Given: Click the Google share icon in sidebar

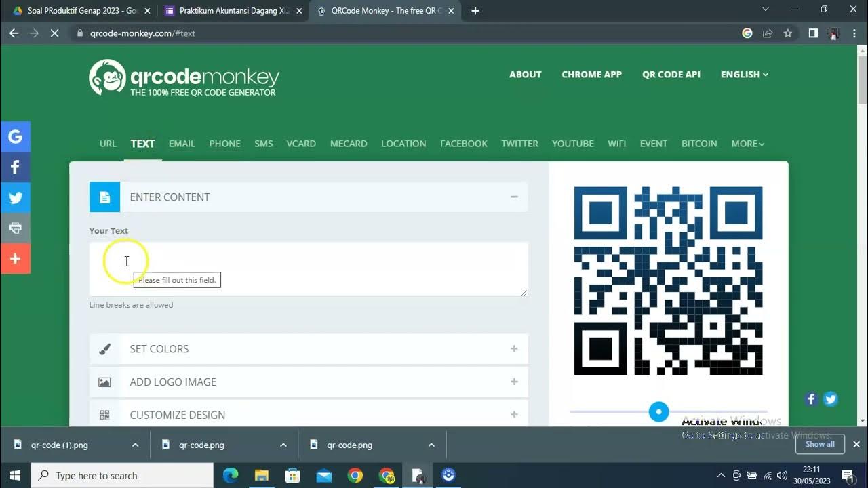Looking at the screenshot, I should [15, 136].
